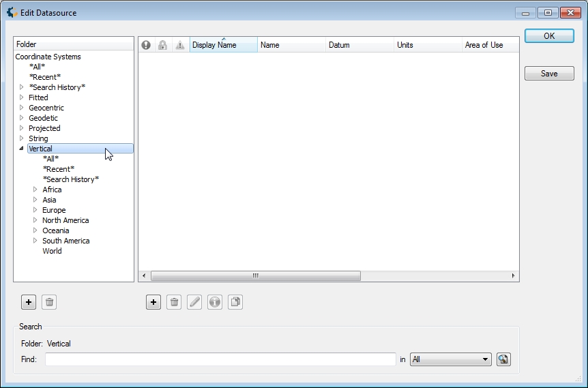Add a new coordinate system entry
588x388 pixels.
[153, 302]
